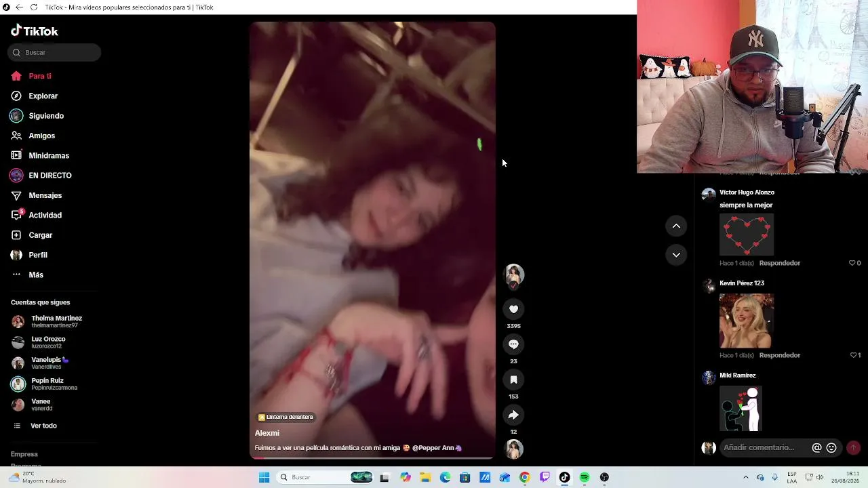Like the video with the heart icon
Image resolution: width=868 pixels, height=488 pixels.
coord(513,309)
